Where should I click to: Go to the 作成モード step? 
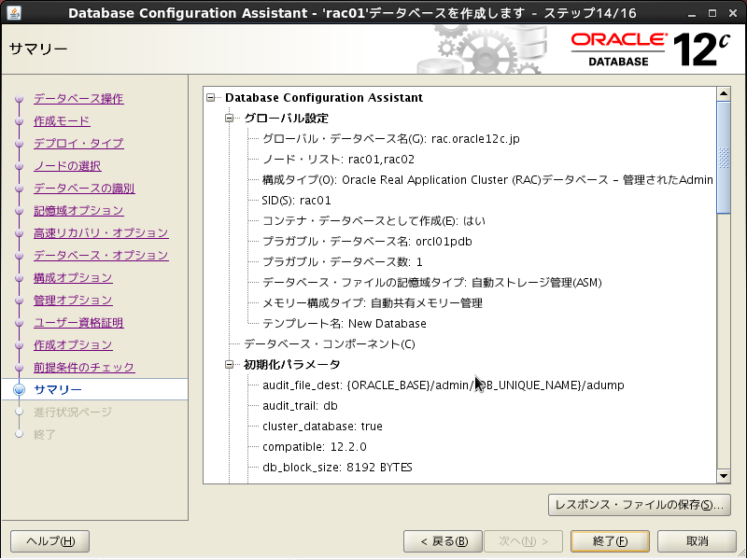pyautogui.click(x=62, y=121)
